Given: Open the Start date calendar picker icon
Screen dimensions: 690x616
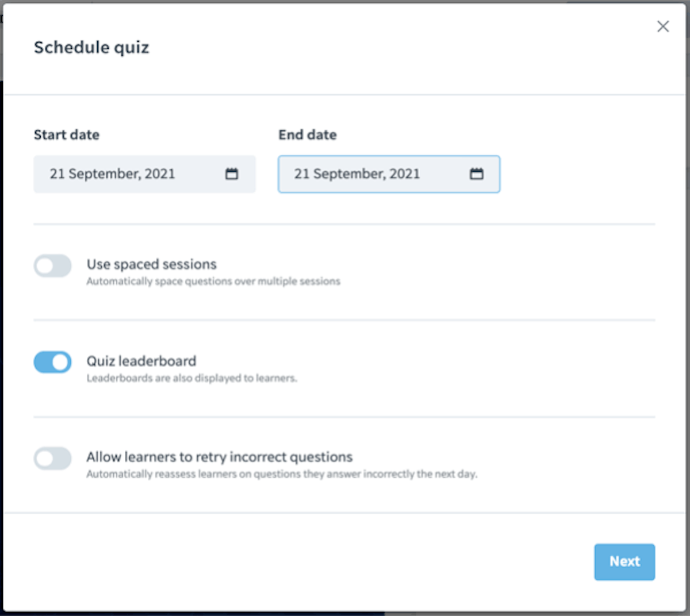Looking at the screenshot, I should tap(232, 174).
